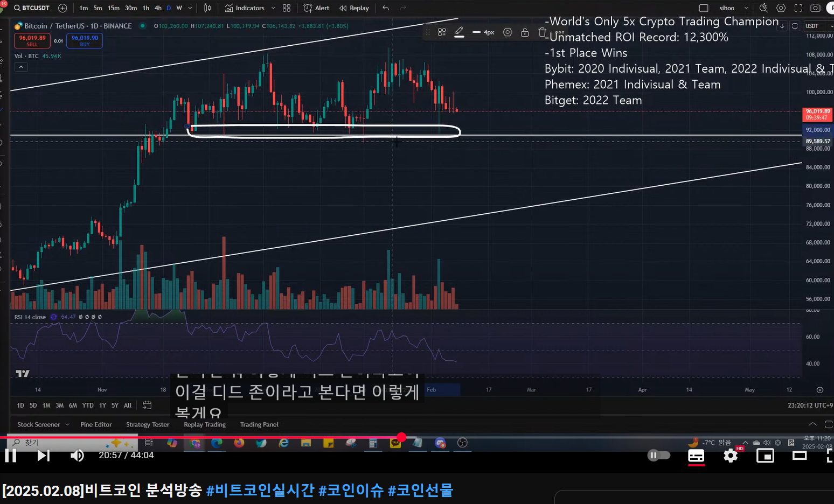Switch to theater mode

pyautogui.click(x=800, y=456)
